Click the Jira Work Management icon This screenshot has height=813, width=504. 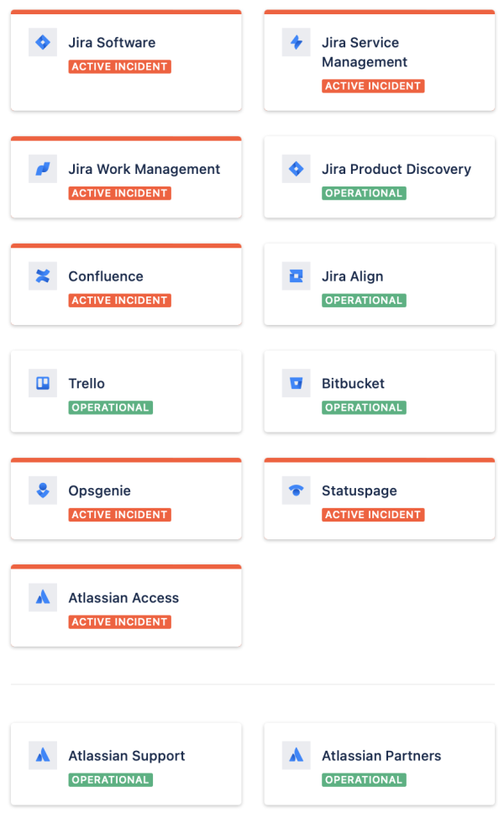pyautogui.click(x=43, y=169)
